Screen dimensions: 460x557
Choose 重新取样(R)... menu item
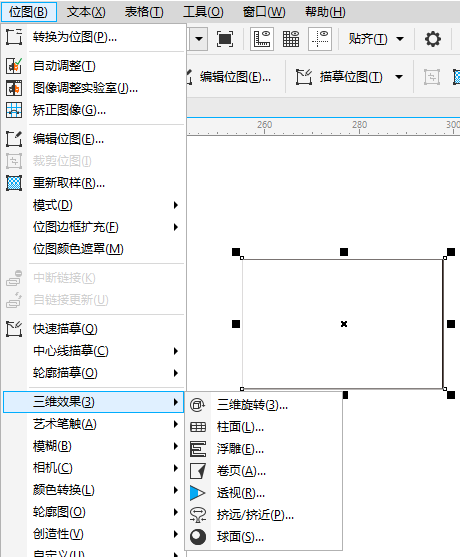coord(93,183)
